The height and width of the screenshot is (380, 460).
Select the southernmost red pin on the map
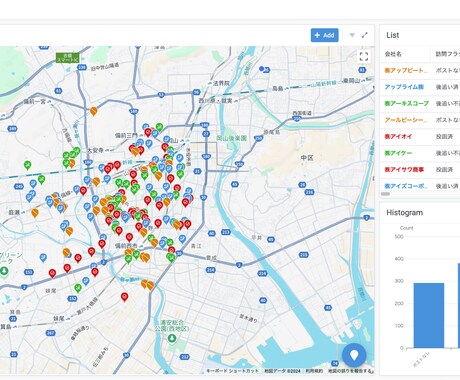[124, 297]
